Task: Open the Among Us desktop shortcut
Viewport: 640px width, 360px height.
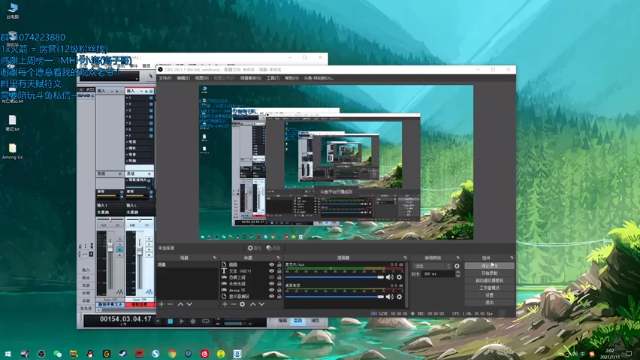Action: click(12, 151)
